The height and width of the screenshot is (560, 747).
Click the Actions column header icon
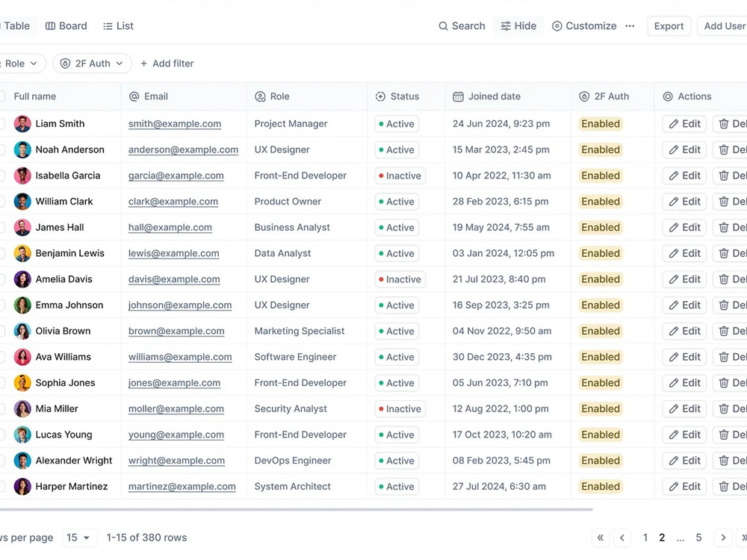[x=668, y=96]
